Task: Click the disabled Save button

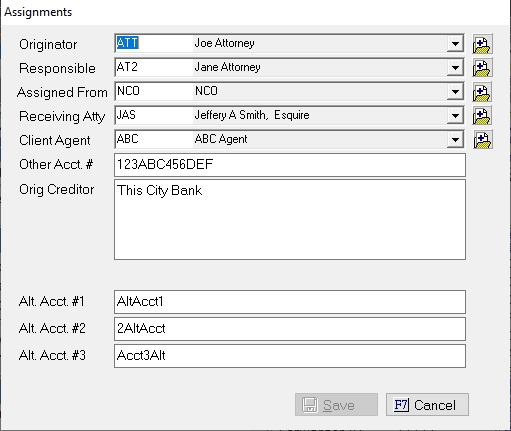Action: [336, 405]
